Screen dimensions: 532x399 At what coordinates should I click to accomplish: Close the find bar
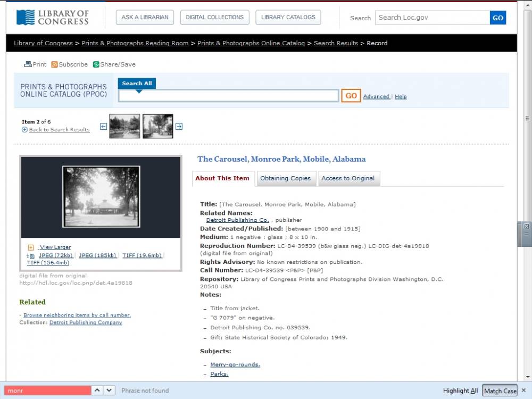pos(524,390)
